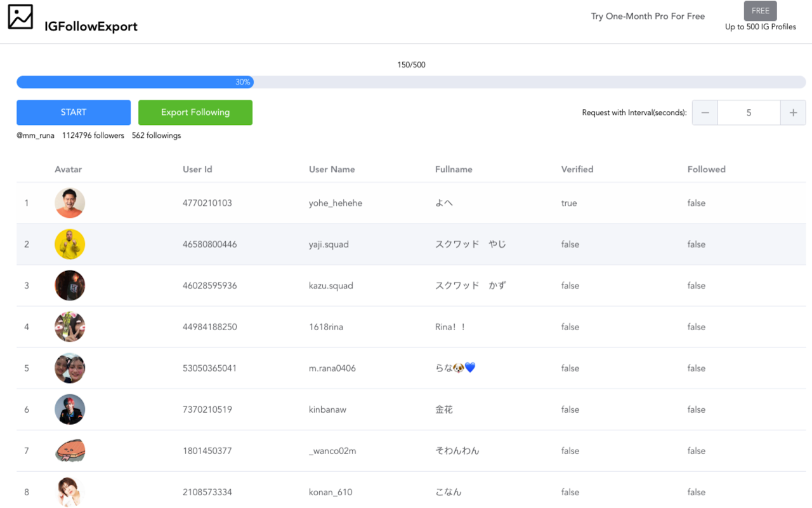This screenshot has height=508, width=812.
Task: Click user id 44984188250
Action: (x=210, y=327)
